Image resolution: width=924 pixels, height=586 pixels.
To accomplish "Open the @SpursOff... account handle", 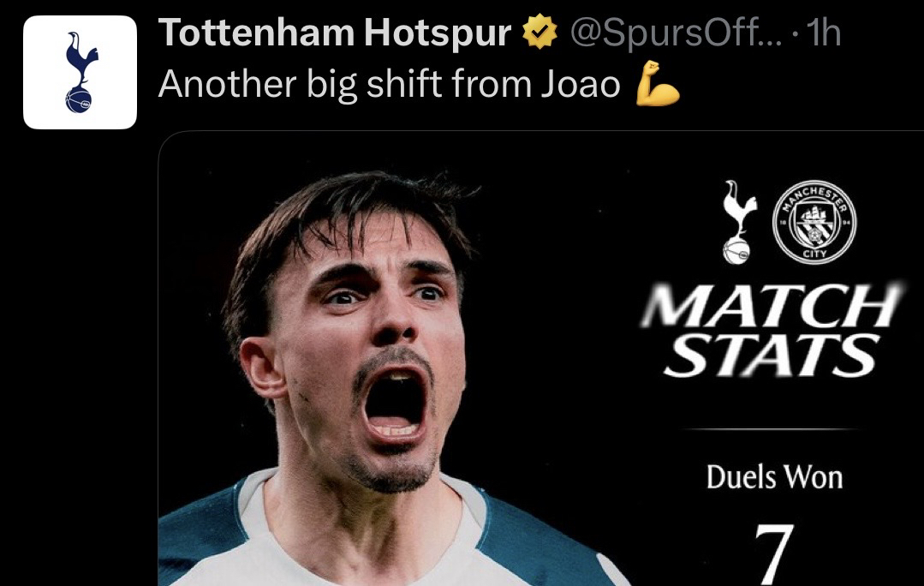I will [x=676, y=33].
